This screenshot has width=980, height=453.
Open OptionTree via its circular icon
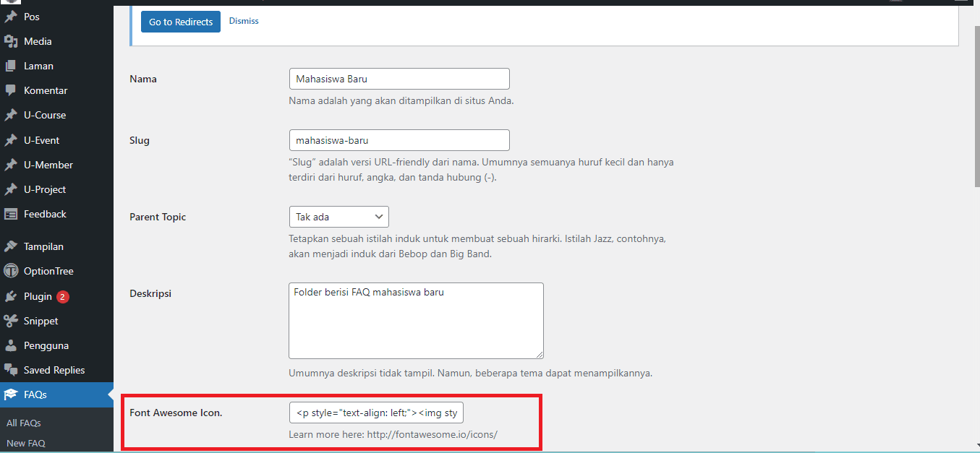[11, 271]
